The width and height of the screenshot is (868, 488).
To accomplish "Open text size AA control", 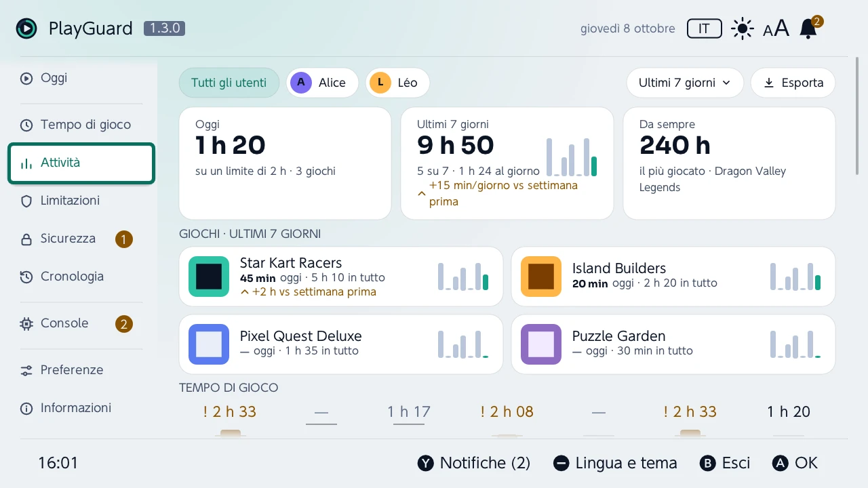I will coord(776,28).
